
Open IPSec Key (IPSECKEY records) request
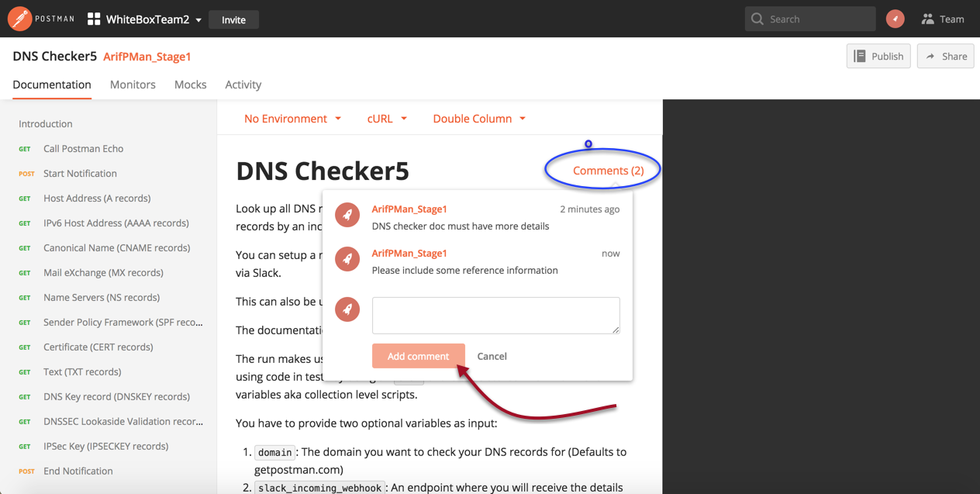[105, 447]
